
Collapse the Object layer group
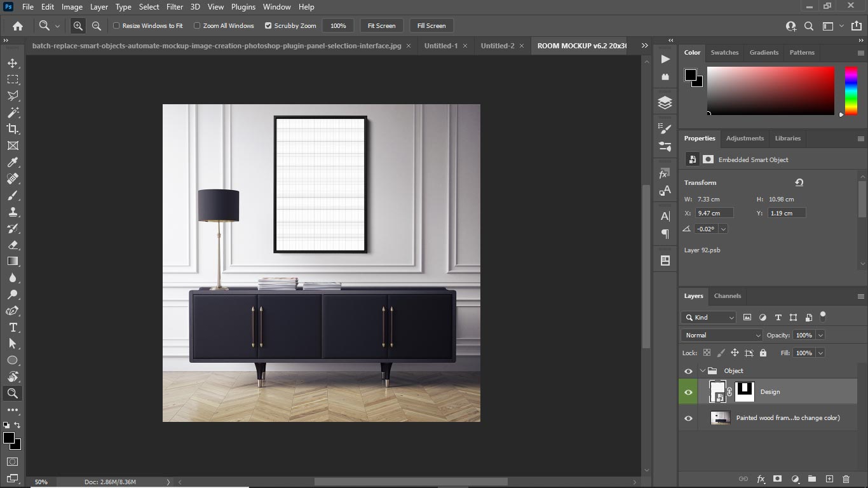703,370
